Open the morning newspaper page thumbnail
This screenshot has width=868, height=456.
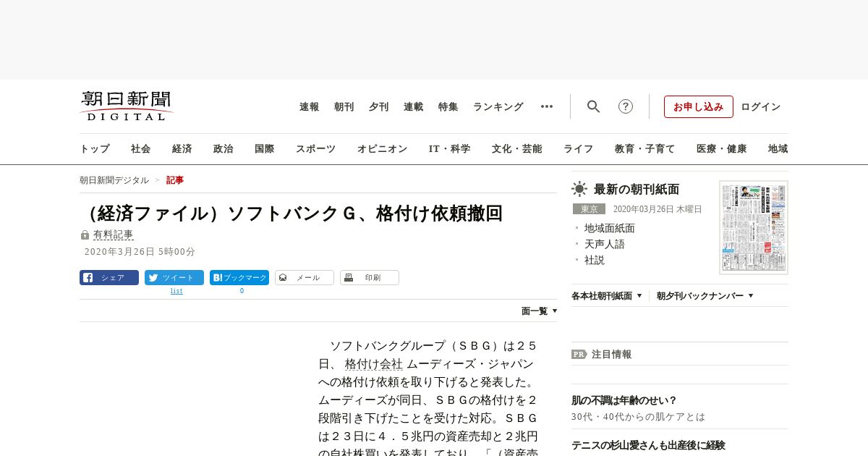point(754,227)
